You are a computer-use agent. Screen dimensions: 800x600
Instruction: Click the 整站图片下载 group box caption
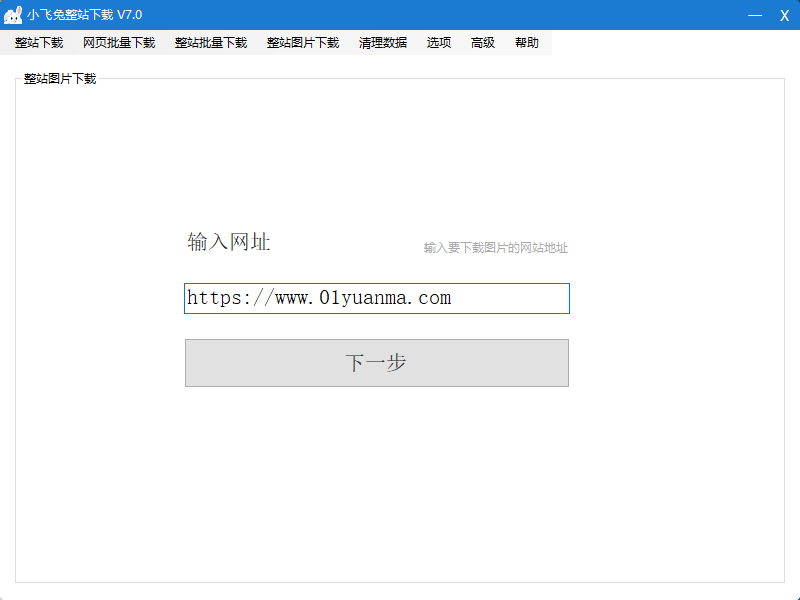[x=60, y=79]
